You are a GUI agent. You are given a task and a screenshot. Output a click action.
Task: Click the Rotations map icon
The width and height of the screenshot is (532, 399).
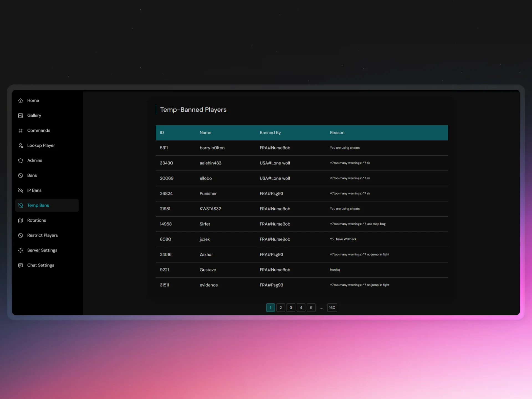(21, 220)
